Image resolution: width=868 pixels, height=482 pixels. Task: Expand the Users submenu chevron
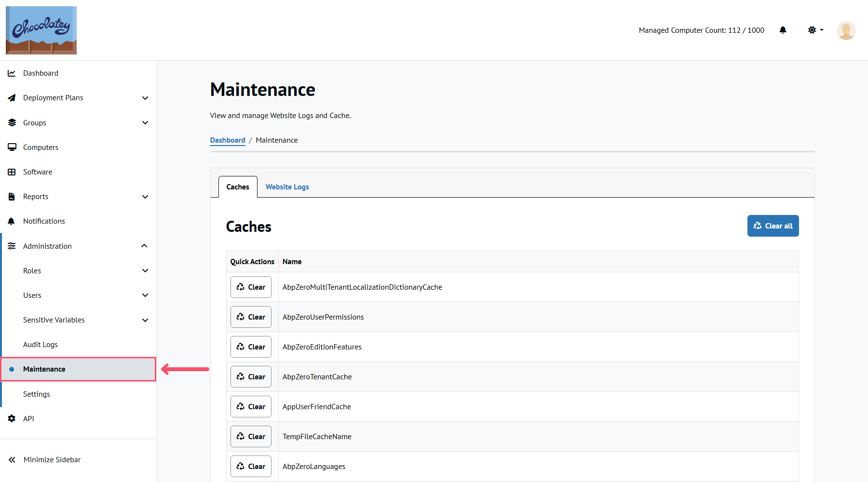pos(145,295)
